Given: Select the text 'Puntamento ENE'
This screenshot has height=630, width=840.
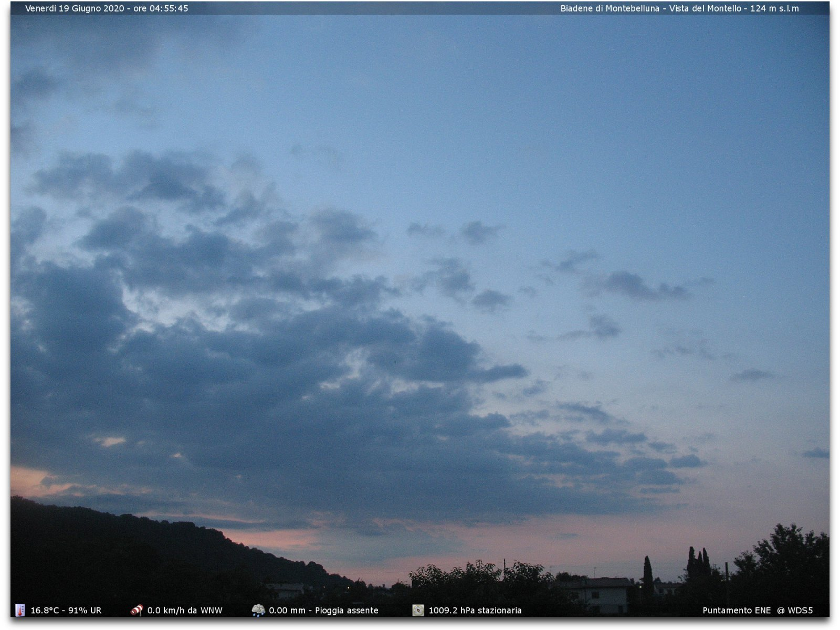Looking at the screenshot, I should 737,611.
